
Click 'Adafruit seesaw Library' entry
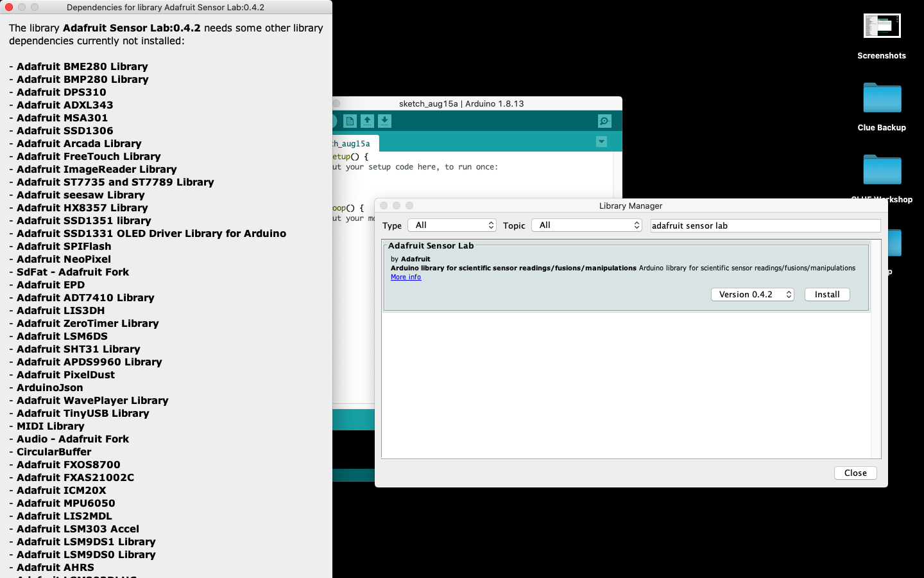81,195
